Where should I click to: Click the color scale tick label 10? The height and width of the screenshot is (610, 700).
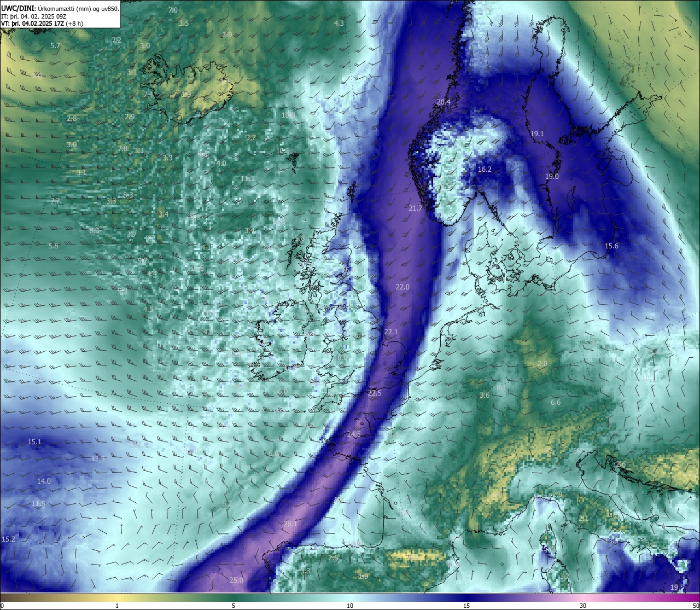click(x=350, y=606)
